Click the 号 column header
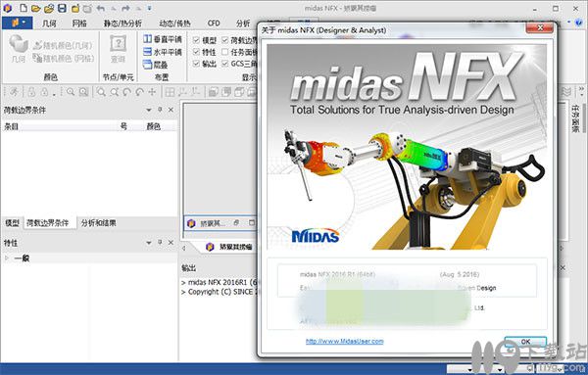Viewport: 588px width, 375px height. tap(123, 126)
